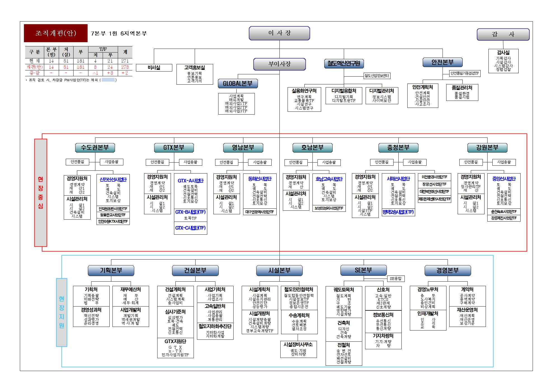555x392 pixels.
Task: Click the 감사 box
Action: 503,34
